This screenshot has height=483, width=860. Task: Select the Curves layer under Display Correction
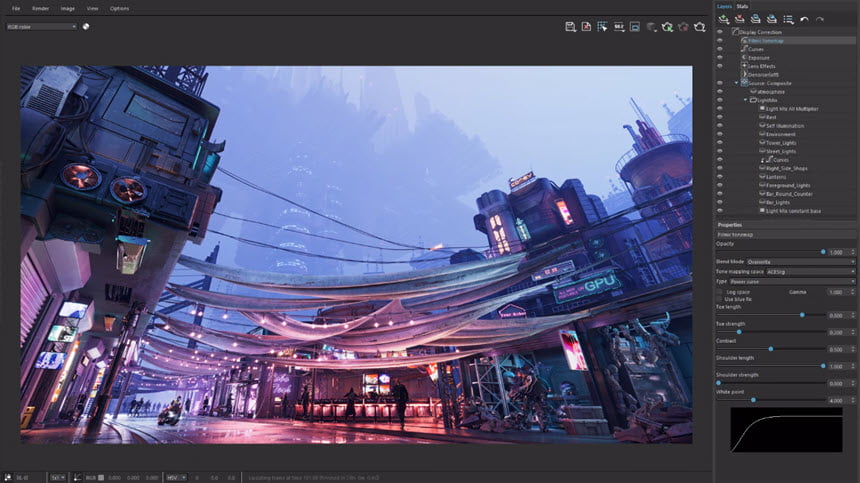pos(756,49)
